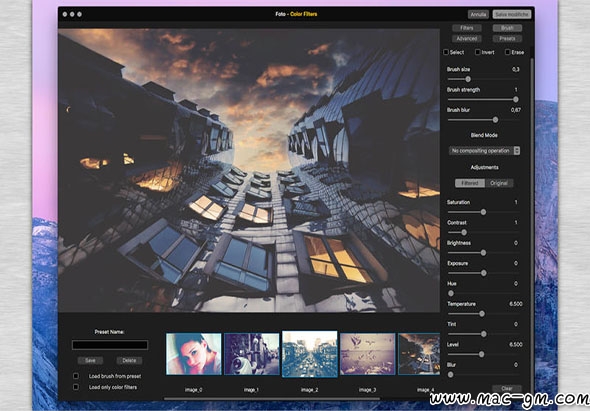
Task: Switch to the Filters tab
Action: click(x=467, y=28)
